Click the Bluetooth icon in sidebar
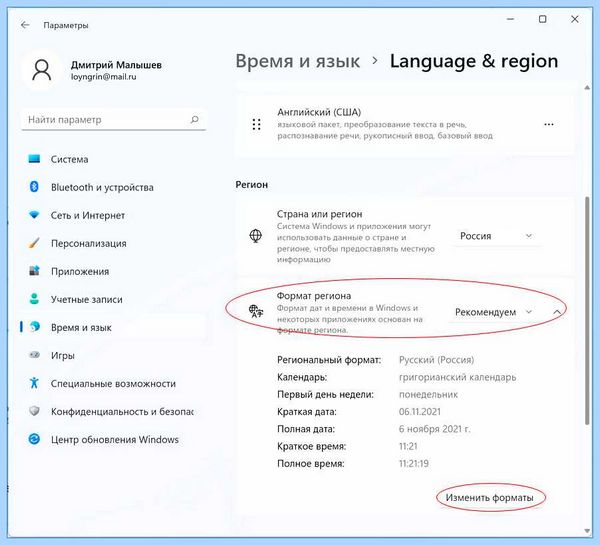The width and height of the screenshot is (600, 545). (x=34, y=187)
